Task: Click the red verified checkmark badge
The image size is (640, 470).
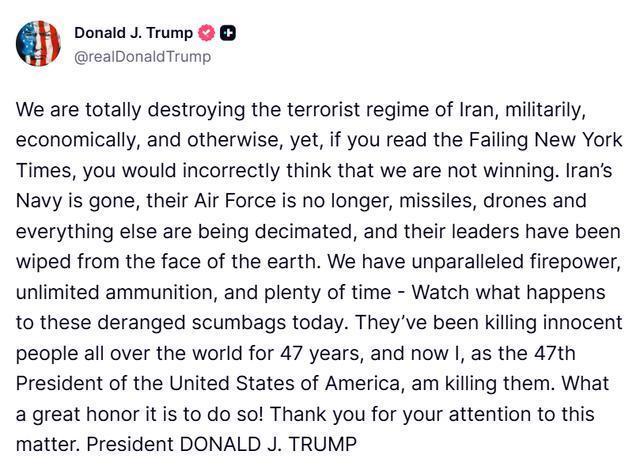Action: [208, 33]
